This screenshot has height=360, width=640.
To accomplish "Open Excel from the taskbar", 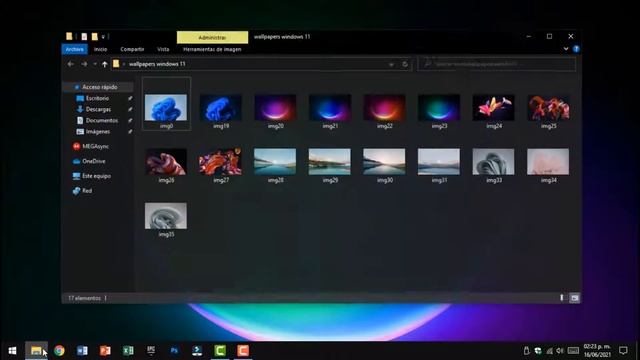I will 128,351.
